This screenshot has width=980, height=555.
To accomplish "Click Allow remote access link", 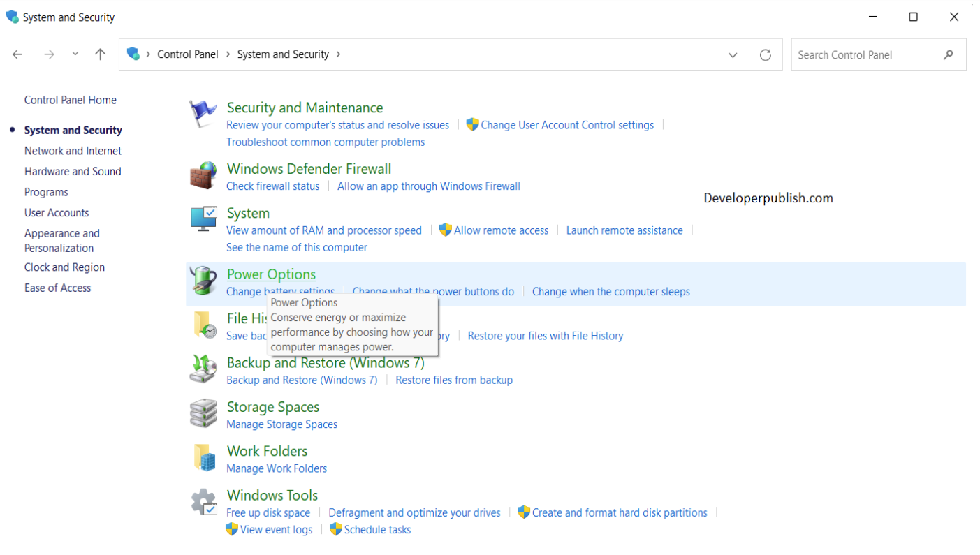I will pos(502,230).
